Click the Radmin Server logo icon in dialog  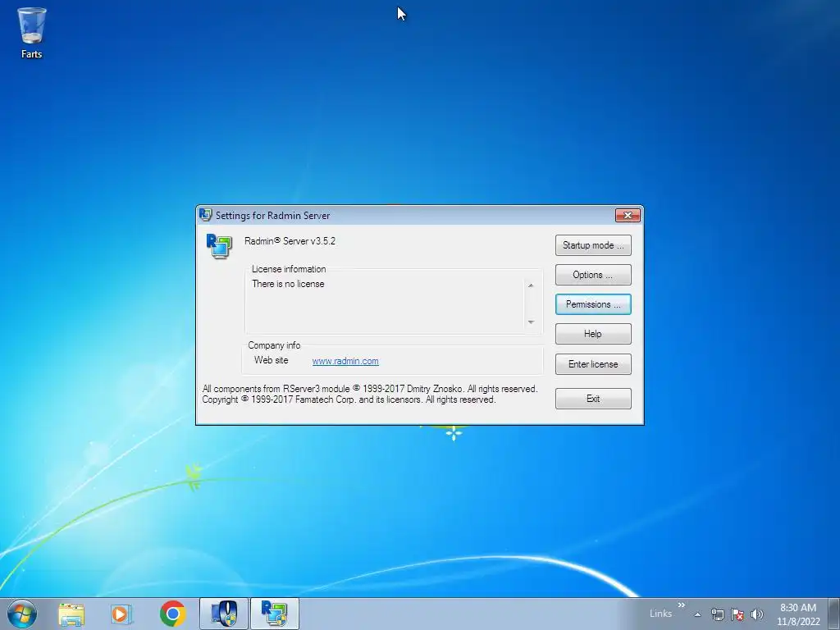[219, 246]
